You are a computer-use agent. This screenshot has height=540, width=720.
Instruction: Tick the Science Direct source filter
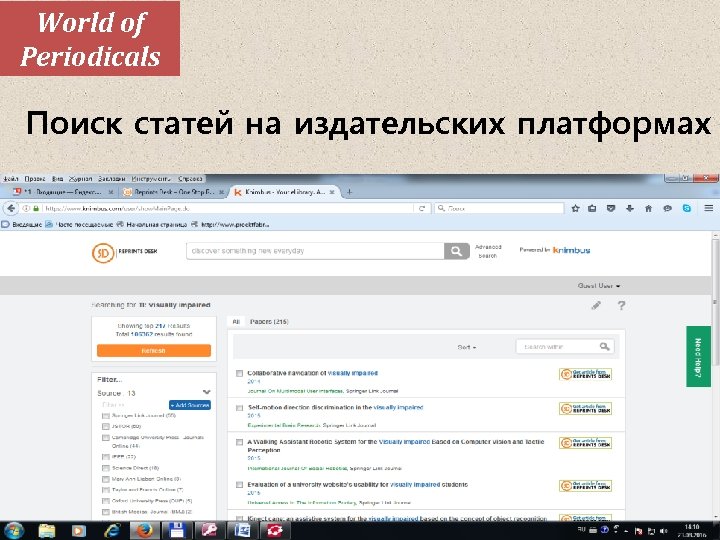pyautogui.click(x=106, y=468)
